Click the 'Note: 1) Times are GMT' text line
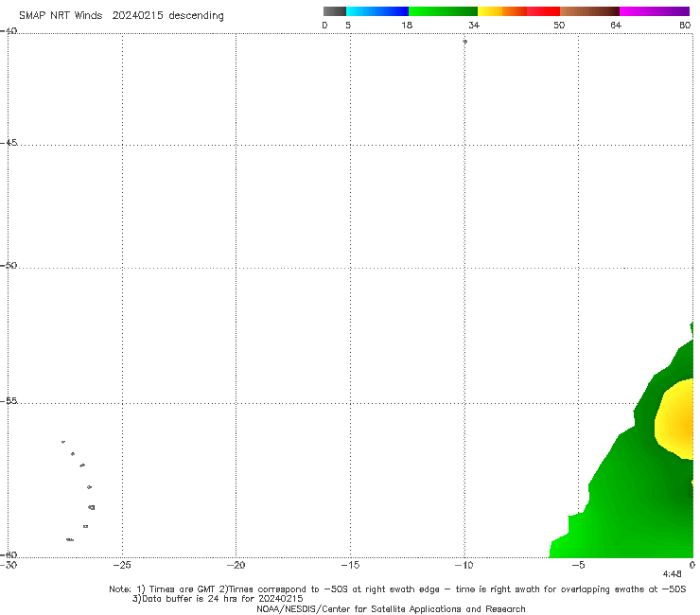 click(x=397, y=589)
